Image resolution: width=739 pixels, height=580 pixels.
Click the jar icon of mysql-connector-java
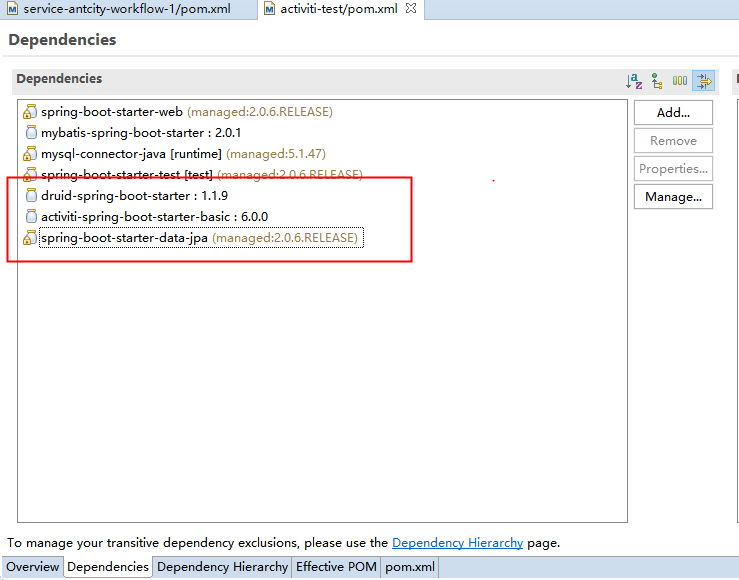(x=30, y=154)
